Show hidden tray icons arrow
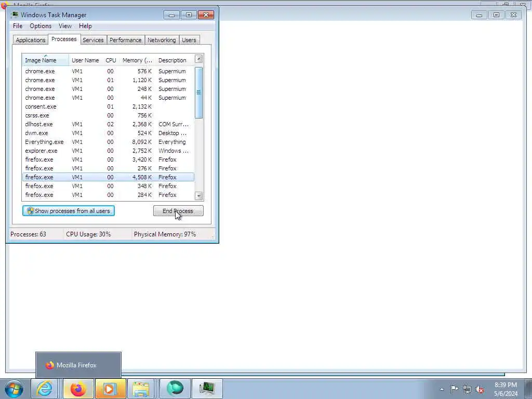The height and width of the screenshot is (399, 532). (442, 389)
